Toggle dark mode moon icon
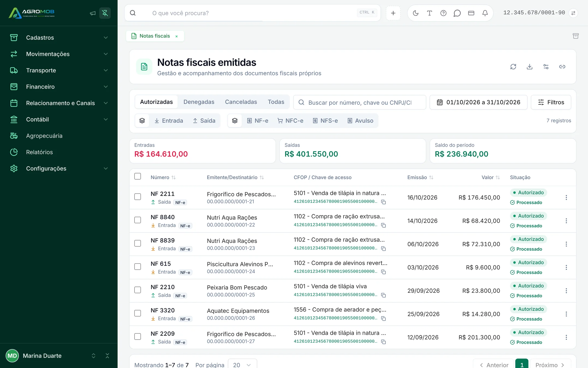The width and height of the screenshot is (588, 368). coord(415,13)
